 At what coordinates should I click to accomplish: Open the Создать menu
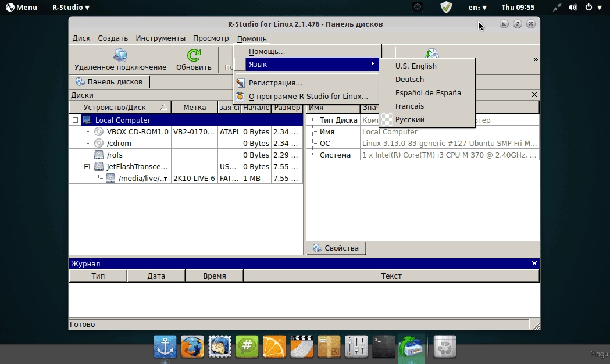(x=113, y=38)
